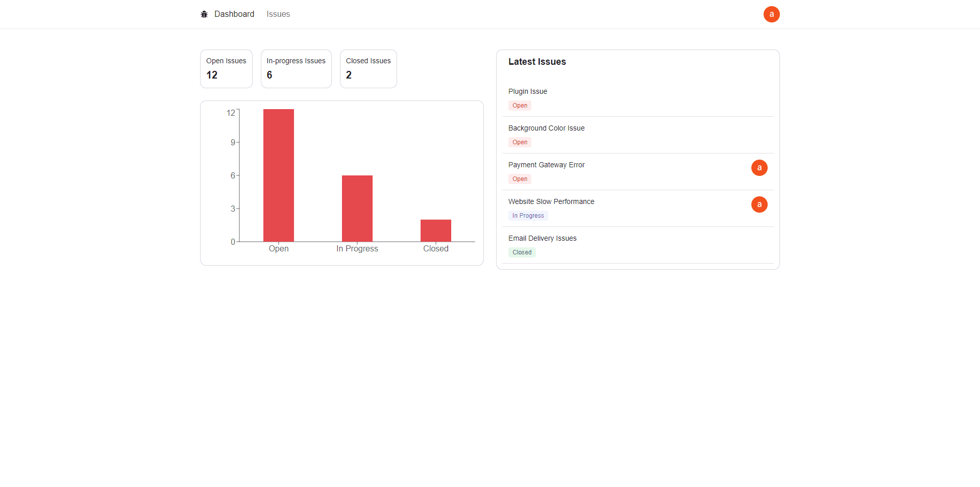Screen dimensions: 980x487
Task: Click the In Progress badge on Website Slow Performance
Action: tap(528, 215)
